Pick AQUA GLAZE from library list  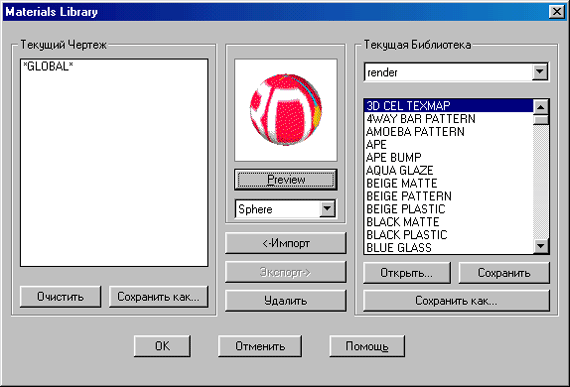[449, 170]
